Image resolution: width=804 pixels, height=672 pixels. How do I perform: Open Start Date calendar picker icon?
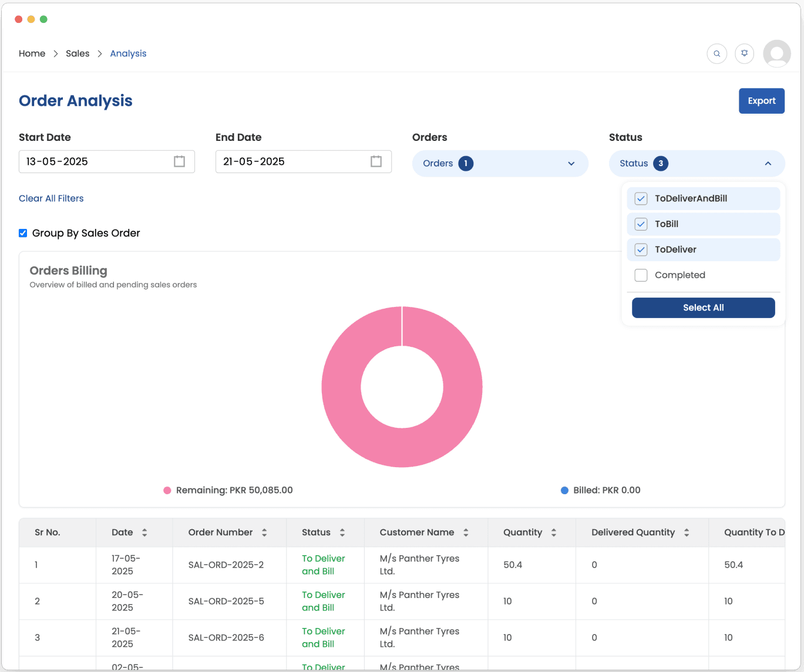pos(179,161)
